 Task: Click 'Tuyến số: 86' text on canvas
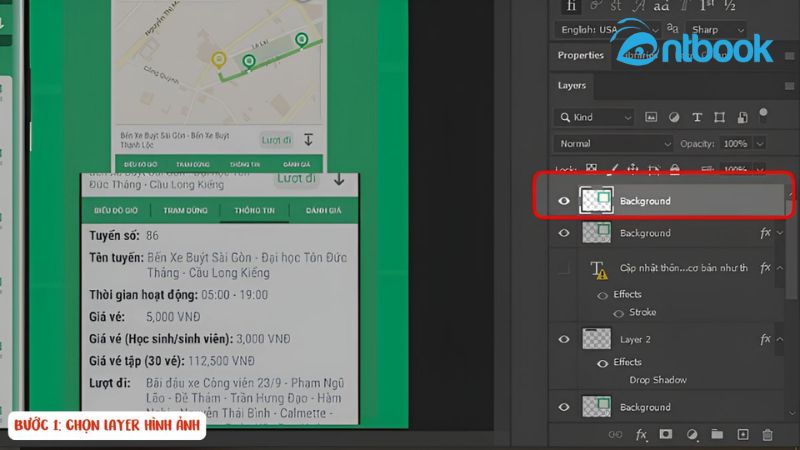pyautogui.click(x=124, y=236)
